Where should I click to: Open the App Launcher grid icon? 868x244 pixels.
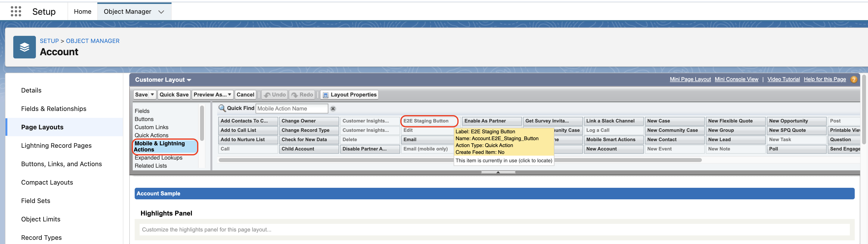(16, 12)
